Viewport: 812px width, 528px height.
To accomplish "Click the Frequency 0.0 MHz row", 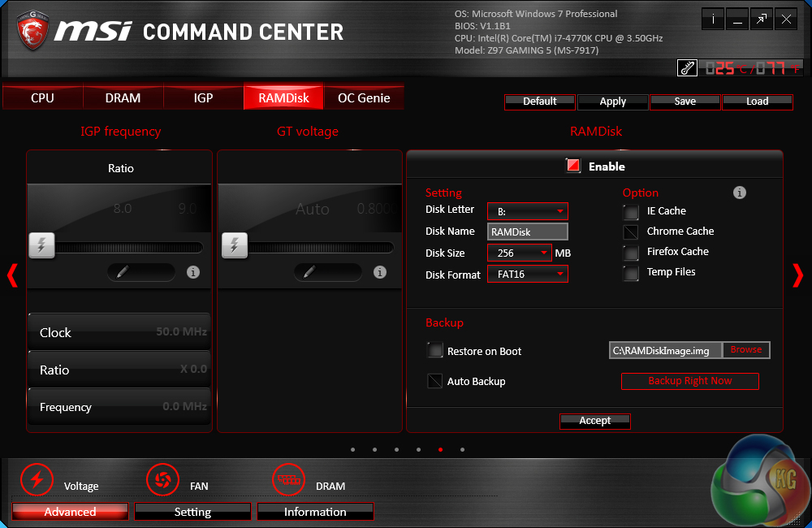I will click(x=119, y=406).
